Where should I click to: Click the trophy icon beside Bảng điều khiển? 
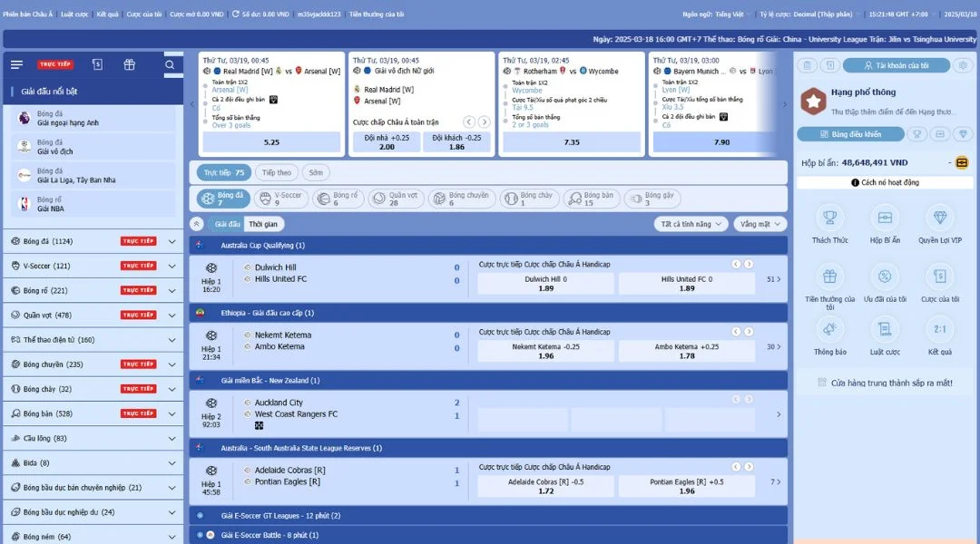click(x=916, y=134)
